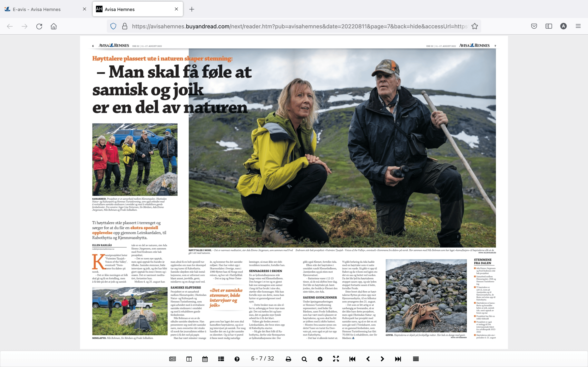This screenshot has width=588, height=367.
Task: Toggle two-page spread view
Action: pyautogui.click(x=189, y=359)
